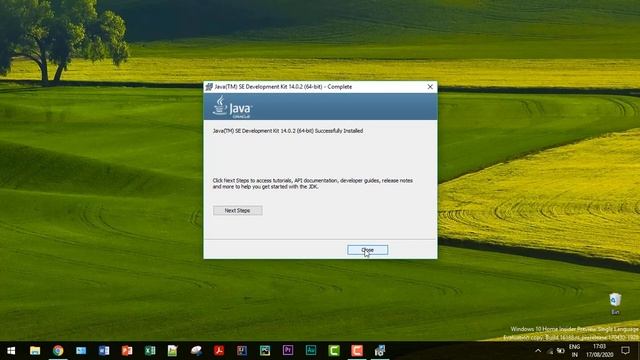
Task: Open the grey disc-shaped taskbar app
Action: (196, 351)
